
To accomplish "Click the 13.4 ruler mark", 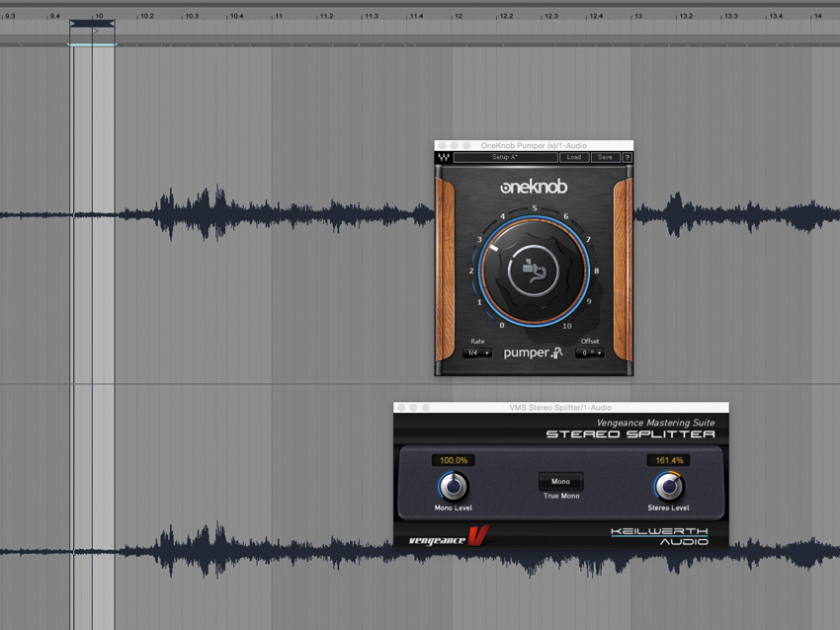I will tap(775, 16).
